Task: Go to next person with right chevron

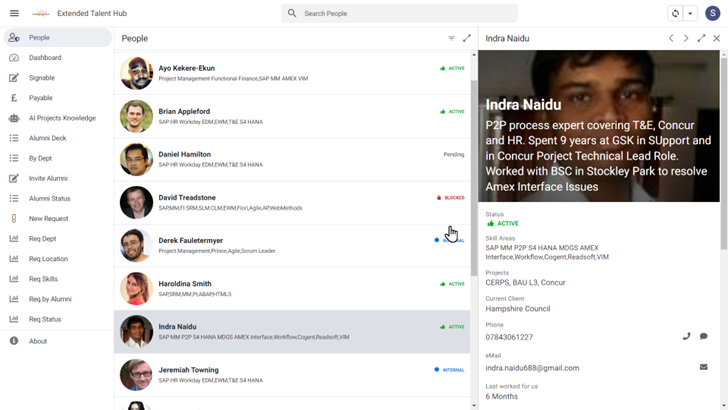Action: tap(686, 39)
